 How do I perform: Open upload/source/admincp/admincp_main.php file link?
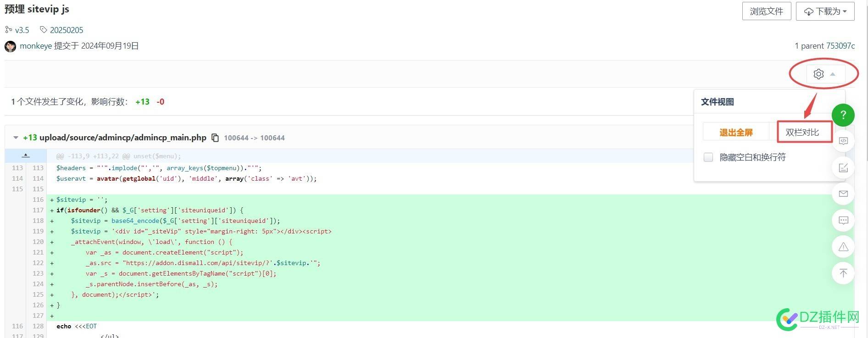pos(123,138)
